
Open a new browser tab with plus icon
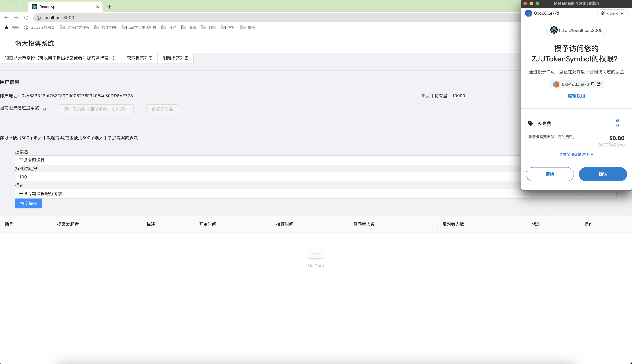click(x=109, y=7)
